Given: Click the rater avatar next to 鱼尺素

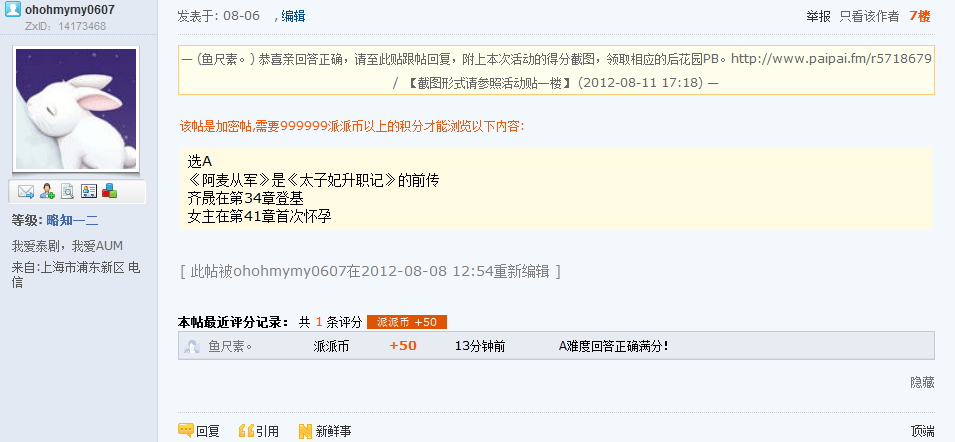Looking at the screenshot, I should [192, 346].
